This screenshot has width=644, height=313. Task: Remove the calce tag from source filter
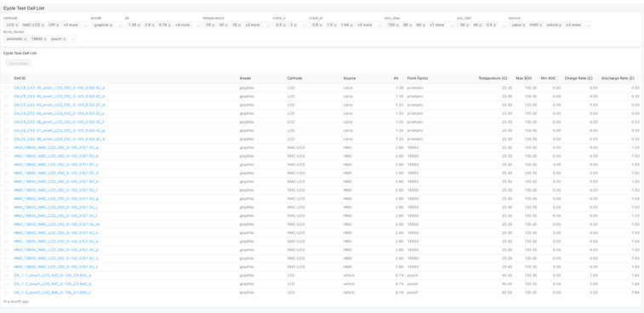tap(524, 25)
